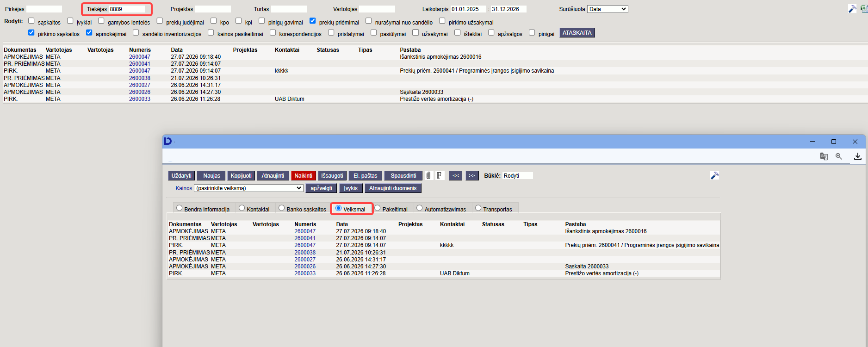Open supplier card settings hammer icon
Viewport: 868px width, 347px height.
715,175
